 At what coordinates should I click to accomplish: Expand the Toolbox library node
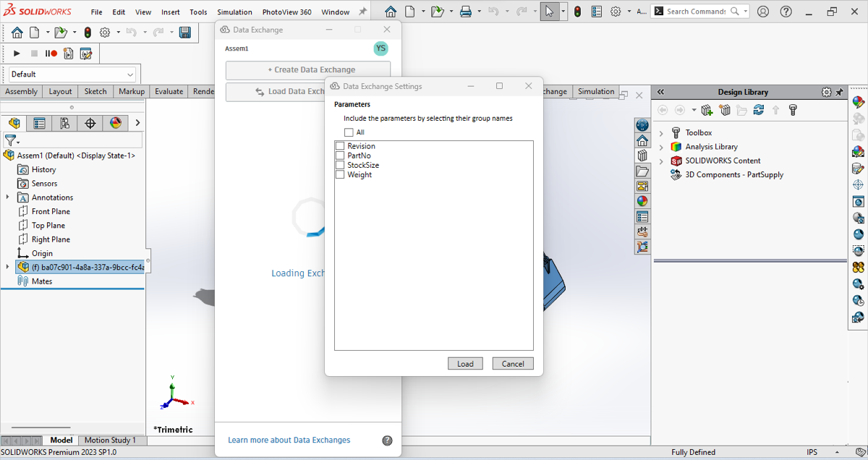click(x=661, y=133)
